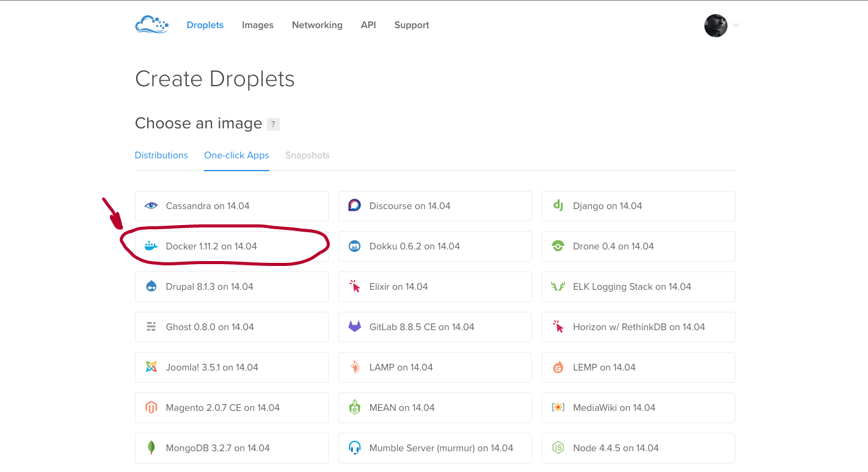Click the MongoDB leaf icon

coord(151,448)
